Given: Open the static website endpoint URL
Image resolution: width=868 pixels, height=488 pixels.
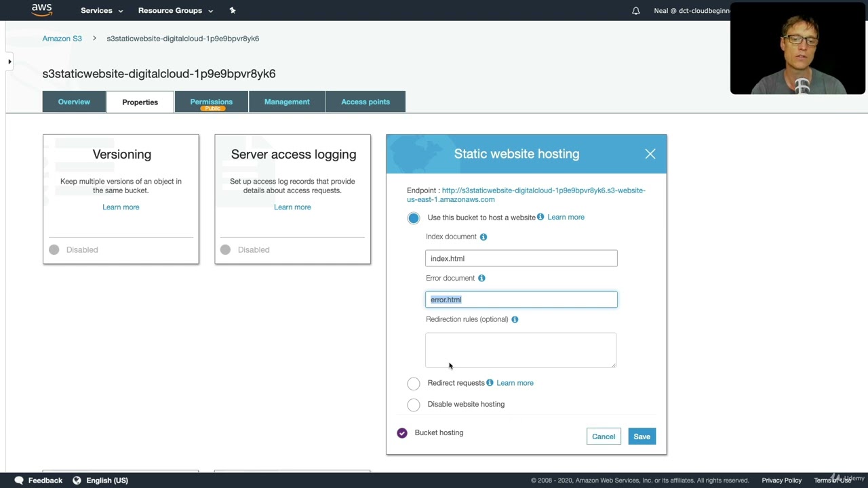Looking at the screenshot, I should point(526,195).
